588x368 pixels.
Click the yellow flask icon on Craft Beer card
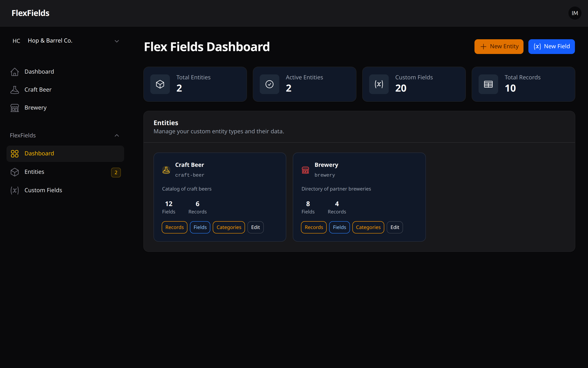pos(166,170)
